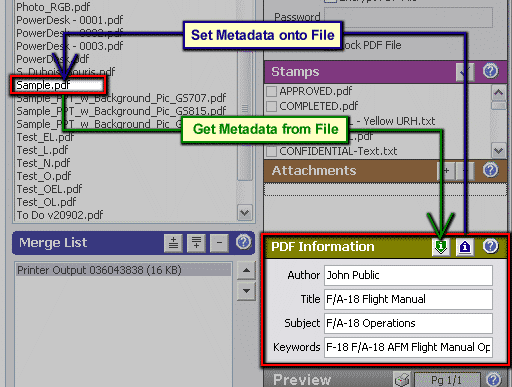The image size is (512, 387).
Task: Click Merge List minus remove button
Action: (x=219, y=243)
